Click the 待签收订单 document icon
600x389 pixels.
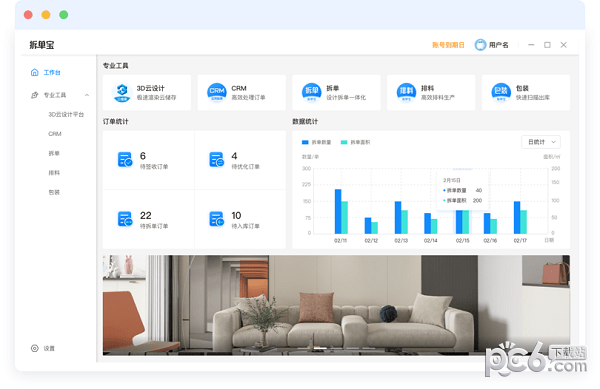tap(125, 160)
